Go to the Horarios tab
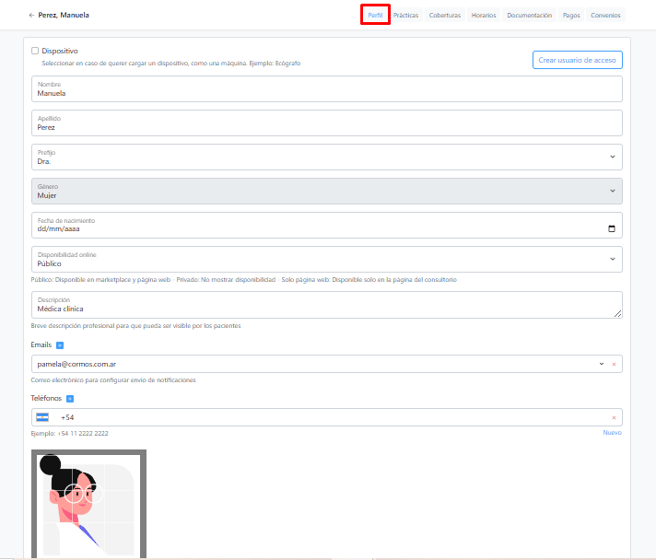Image resolution: width=656 pixels, height=560 pixels. click(x=484, y=15)
